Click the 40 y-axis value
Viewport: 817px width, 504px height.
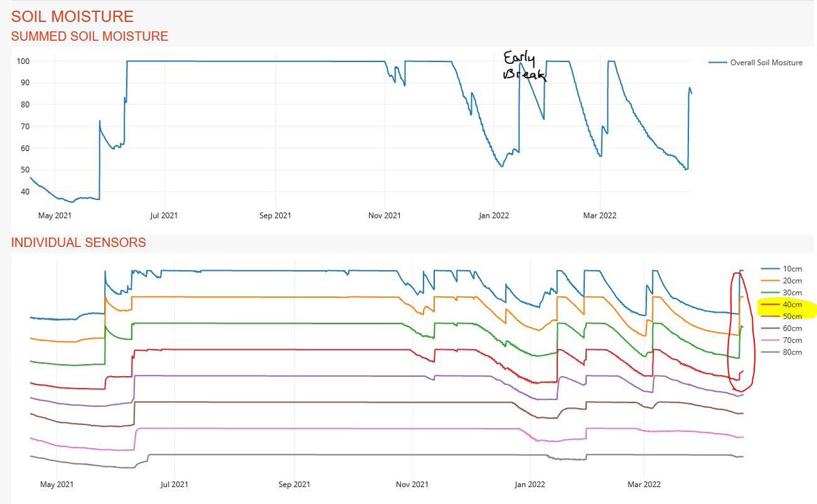coord(24,192)
